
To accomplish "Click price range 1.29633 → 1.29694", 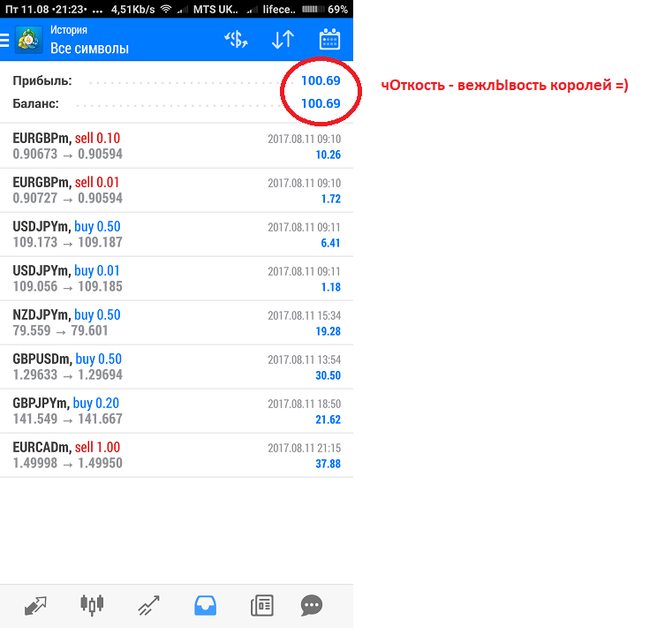I will (68, 375).
